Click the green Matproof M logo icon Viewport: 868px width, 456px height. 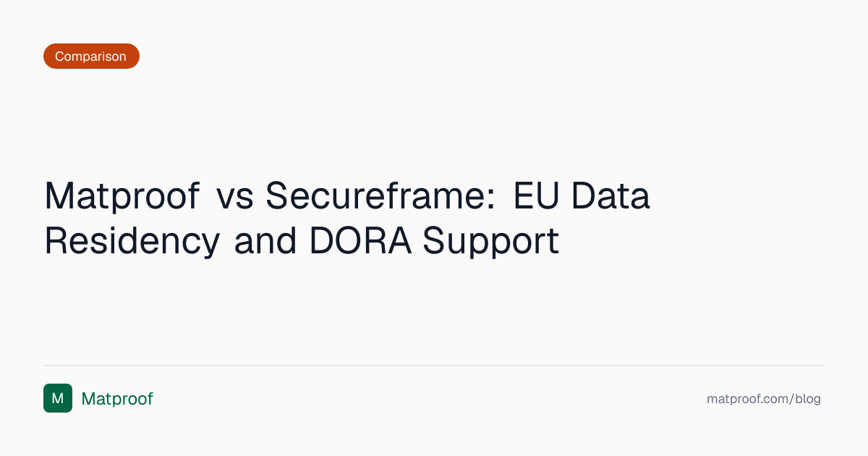pyautogui.click(x=58, y=398)
